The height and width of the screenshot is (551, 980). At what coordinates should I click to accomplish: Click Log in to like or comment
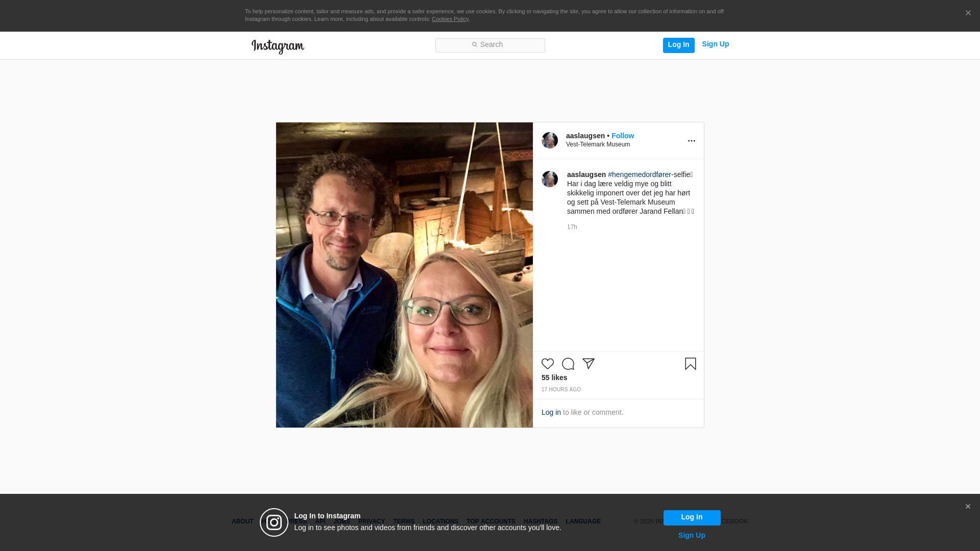pos(551,412)
